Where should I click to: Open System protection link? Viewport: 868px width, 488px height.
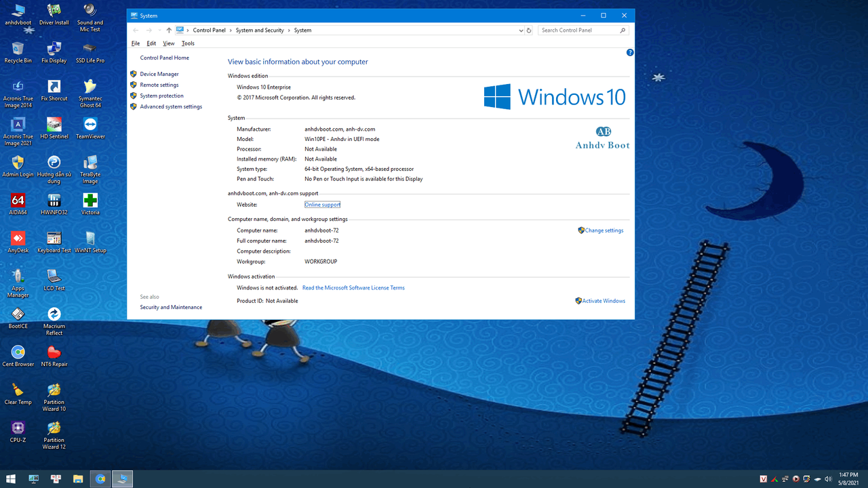point(161,96)
